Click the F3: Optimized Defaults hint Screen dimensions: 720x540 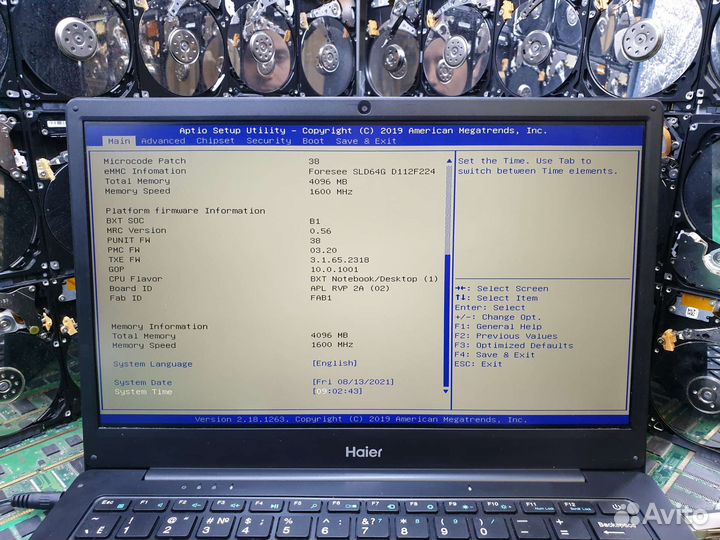coord(514,345)
